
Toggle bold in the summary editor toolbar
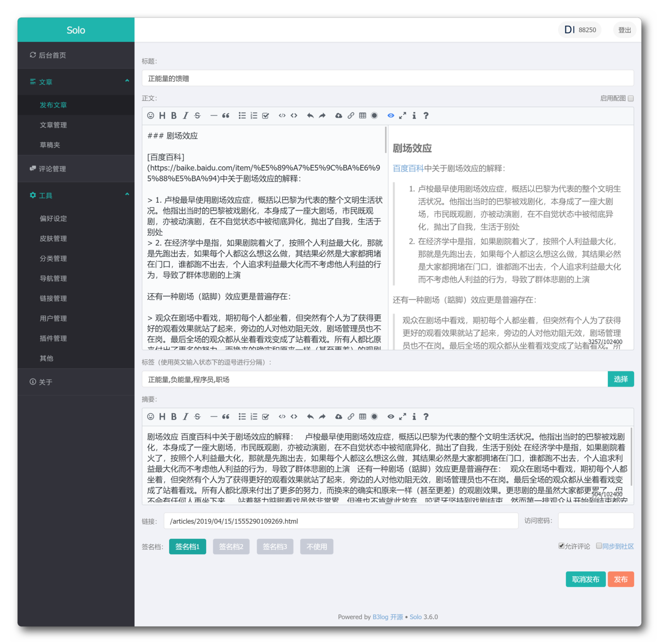pos(174,417)
